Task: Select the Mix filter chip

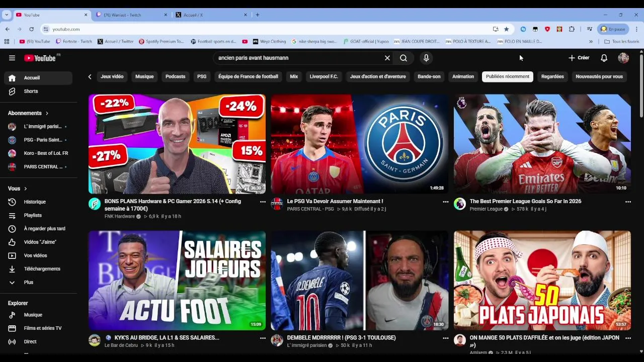Action: click(294, 77)
